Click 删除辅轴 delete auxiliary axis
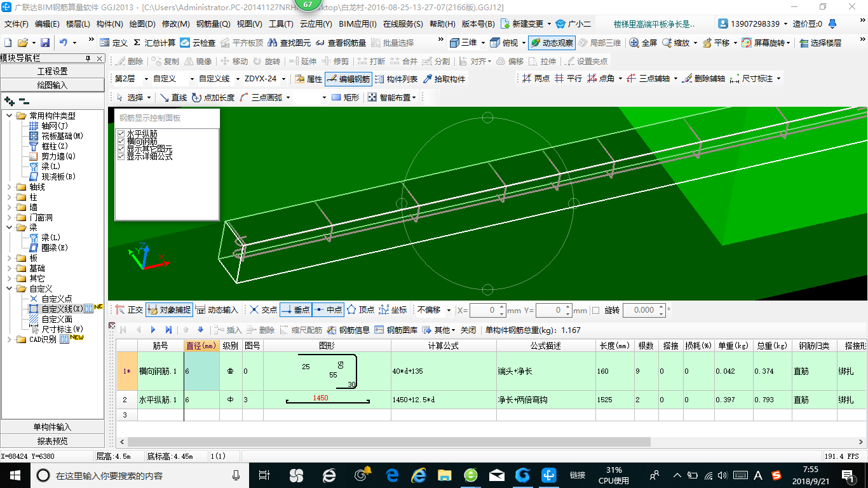 point(703,79)
